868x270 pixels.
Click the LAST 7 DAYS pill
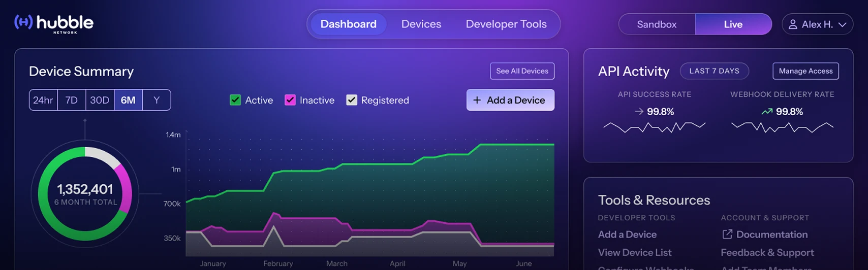[714, 71]
